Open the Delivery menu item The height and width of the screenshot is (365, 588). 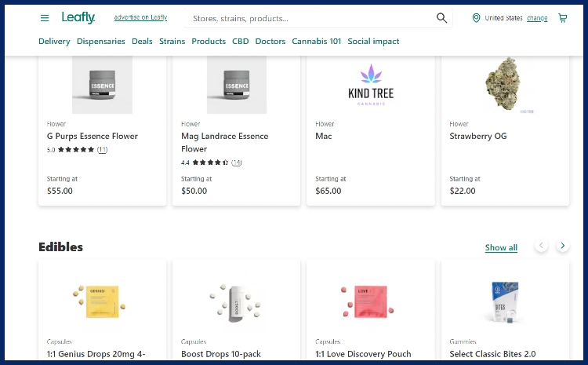tap(54, 42)
